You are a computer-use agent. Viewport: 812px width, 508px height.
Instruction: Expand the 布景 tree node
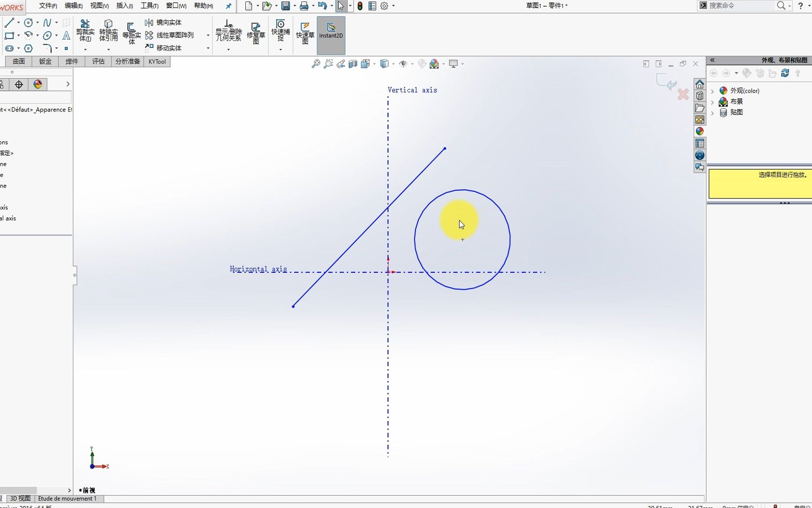(713, 102)
